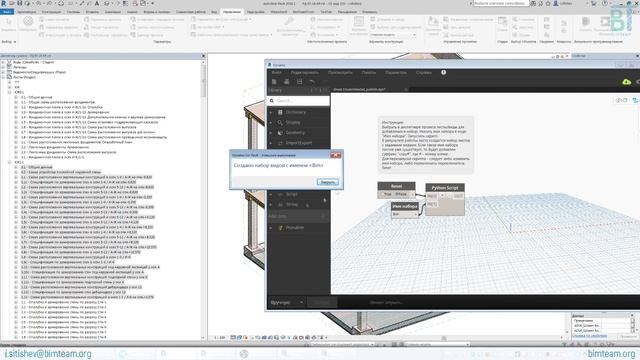Click 1:100 view scale in view control bar
This screenshot has height=360, width=640.
pyautogui.click(x=220, y=338)
